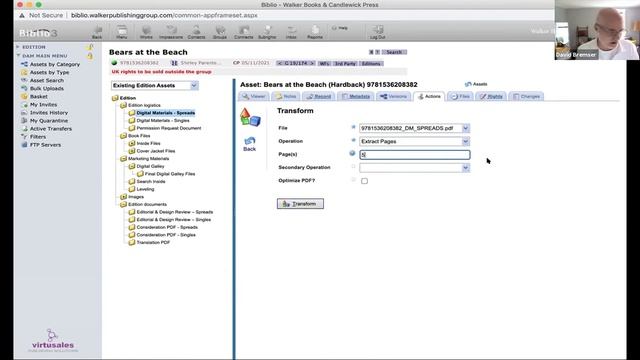The height and width of the screenshot is (360, 640).
Task: Open the Works toolbar icon
Action: [146, 32]
